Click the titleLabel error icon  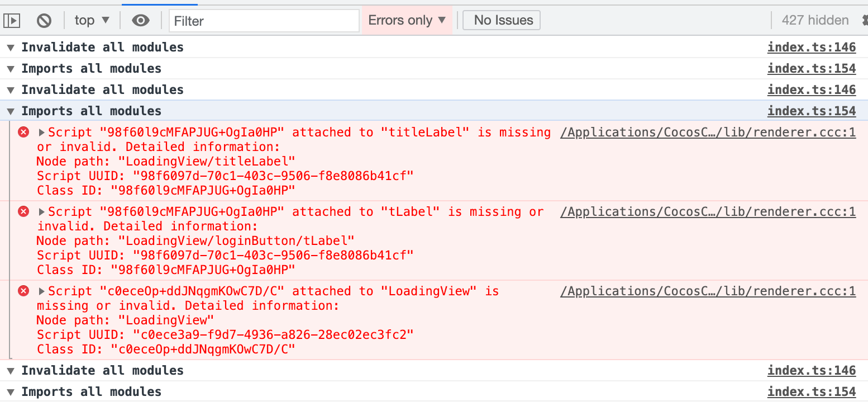[23, 132]
